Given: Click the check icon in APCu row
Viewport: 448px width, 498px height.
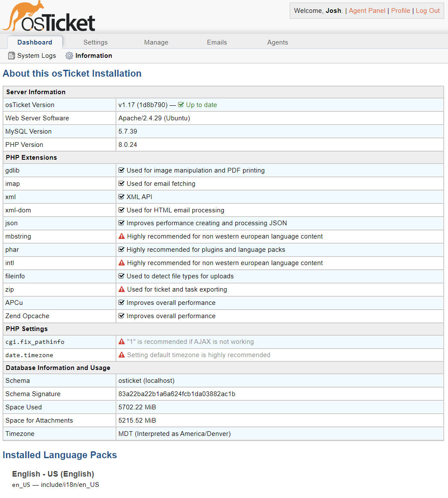Looking at the screenshot, I should coord(121,303).
